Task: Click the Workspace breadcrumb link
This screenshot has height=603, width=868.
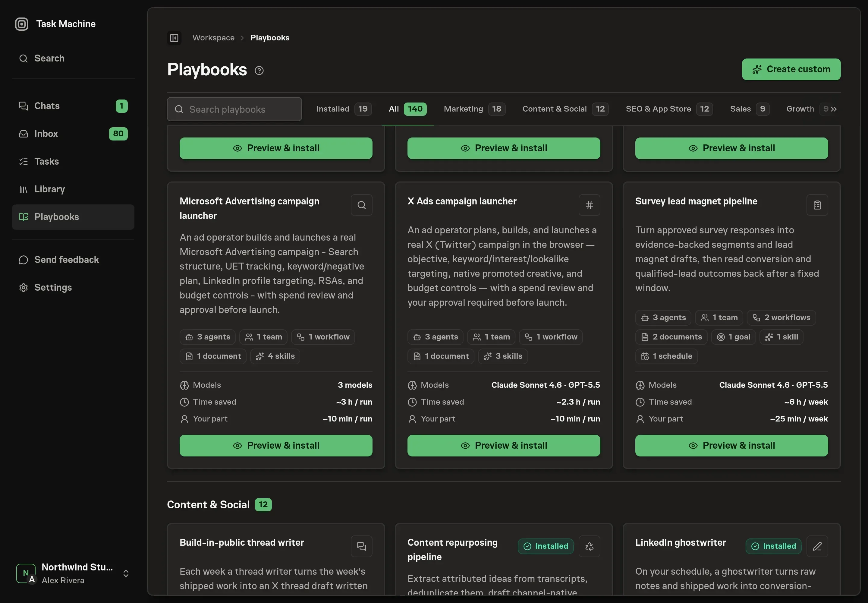Action: (x=213, y=38)
